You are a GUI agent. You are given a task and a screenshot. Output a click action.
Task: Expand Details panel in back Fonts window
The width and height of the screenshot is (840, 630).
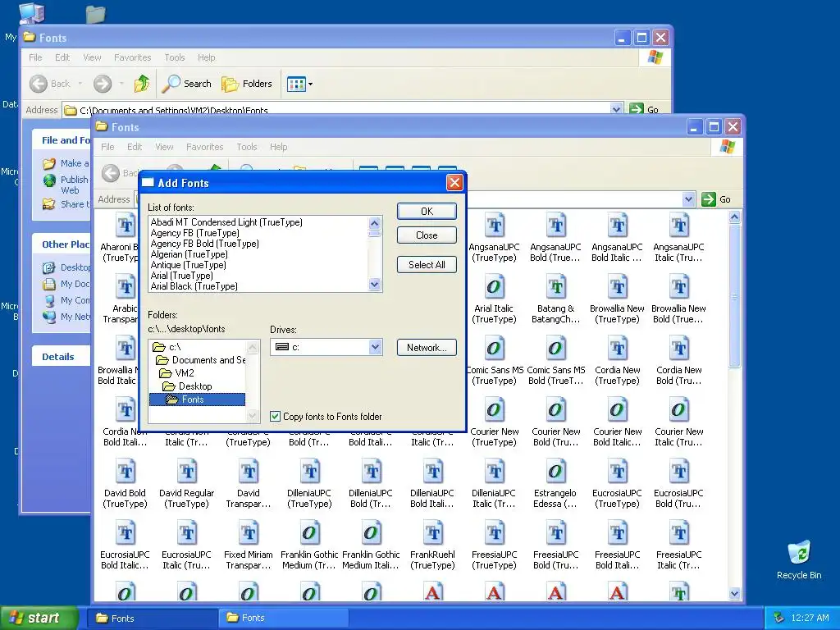click(61, 357)
